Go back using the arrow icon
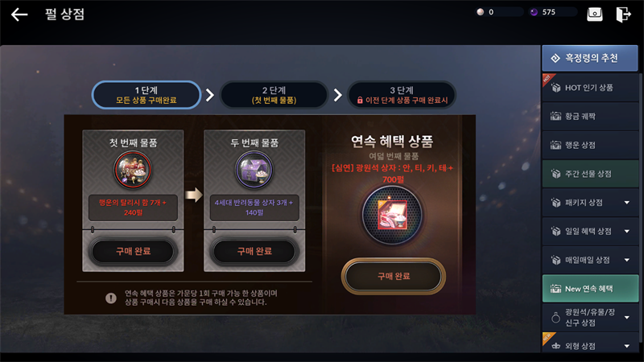The image size is (644, 362). pyautogui.click(x=19, y=14)
